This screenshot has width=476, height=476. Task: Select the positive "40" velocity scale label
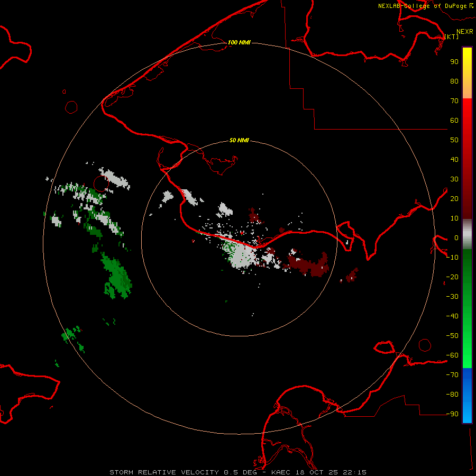click(x=454, y=160)
